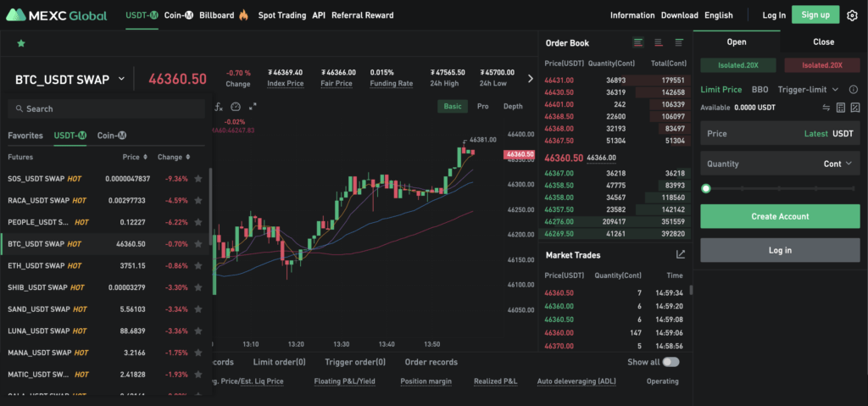Click the futures Search input field
Image resolution: width=868 pixels, height=406 pixels.
pos(106,108)
